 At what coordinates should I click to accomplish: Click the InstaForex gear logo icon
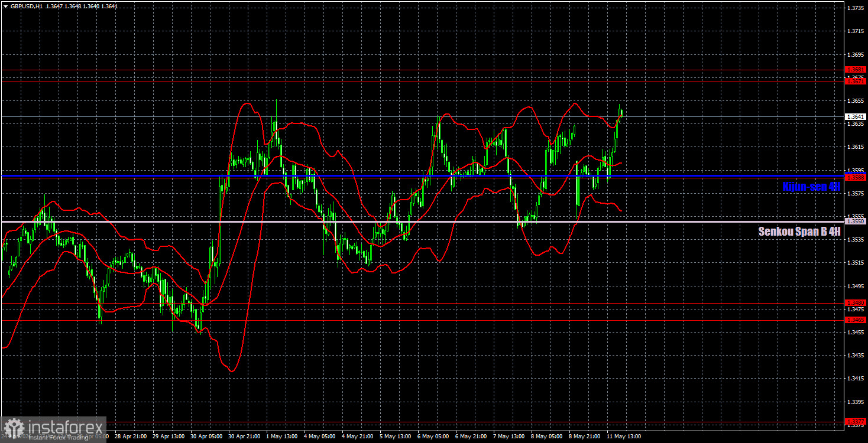click(x=14, y=428)
